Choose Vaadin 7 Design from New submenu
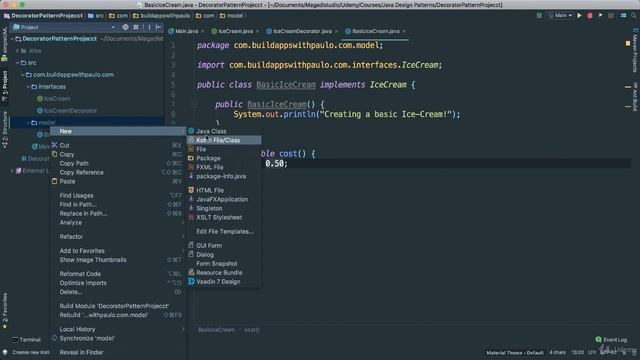Screen dimensions: 640x360 (x=224, y=281)
